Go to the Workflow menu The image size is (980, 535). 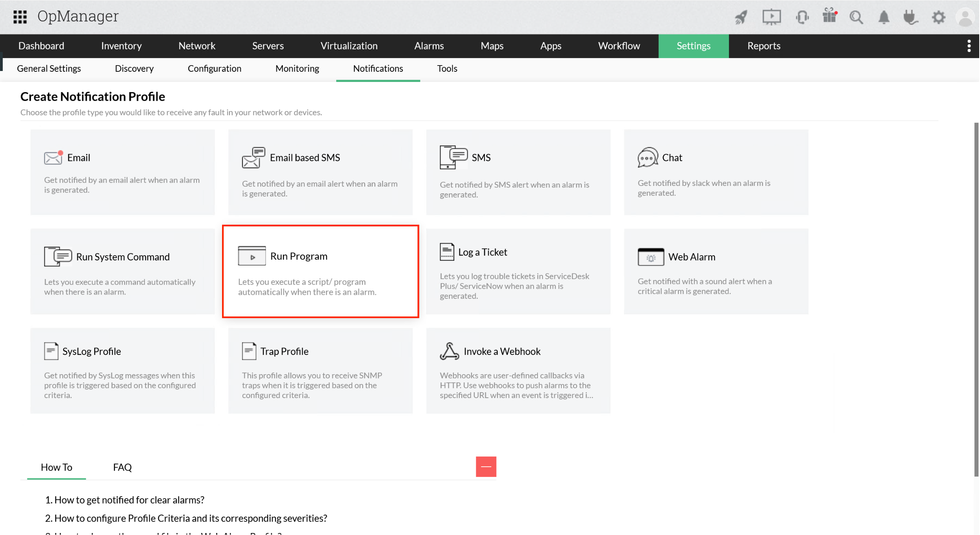click(x=619, y=46)
